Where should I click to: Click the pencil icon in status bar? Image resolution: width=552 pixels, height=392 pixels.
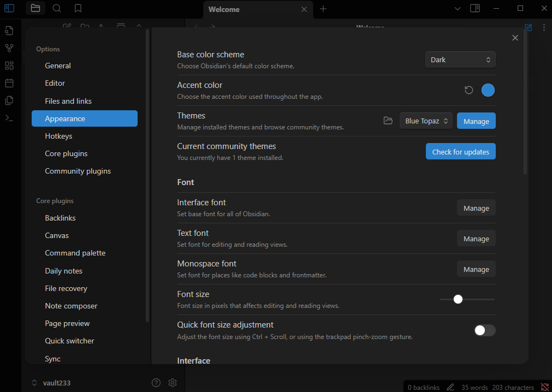450,387
